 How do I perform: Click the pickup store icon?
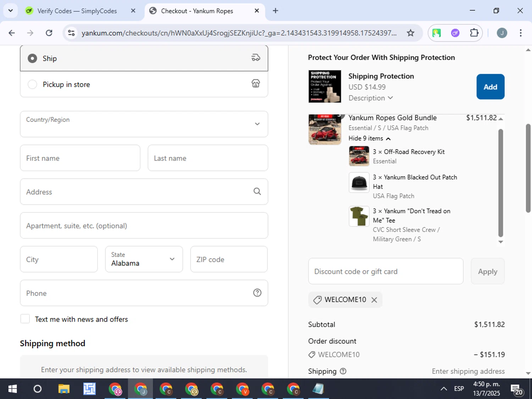point(256,84)
